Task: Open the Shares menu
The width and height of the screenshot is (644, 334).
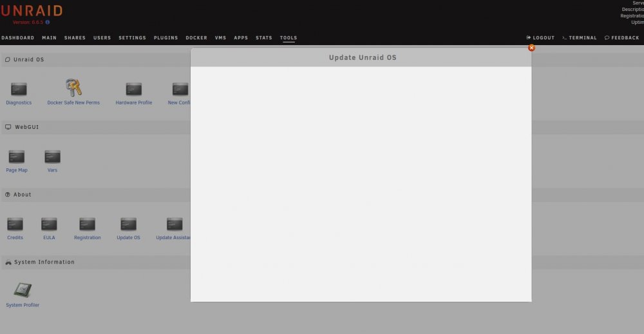Action: tap(75, 38)
